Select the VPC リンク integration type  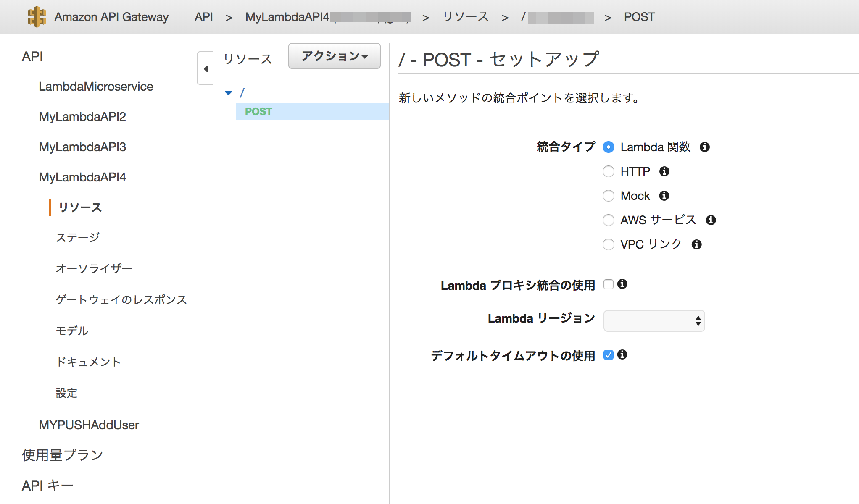point(609,244)
